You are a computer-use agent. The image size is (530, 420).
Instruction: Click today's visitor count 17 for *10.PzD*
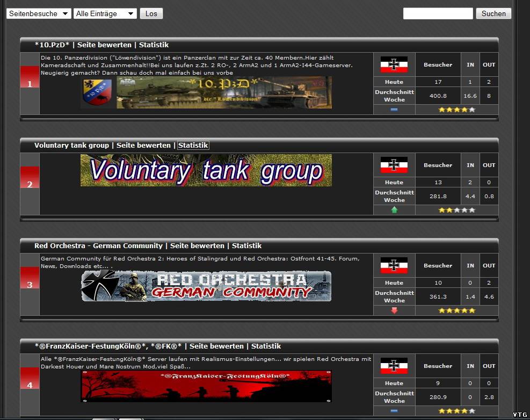point(438,82)
